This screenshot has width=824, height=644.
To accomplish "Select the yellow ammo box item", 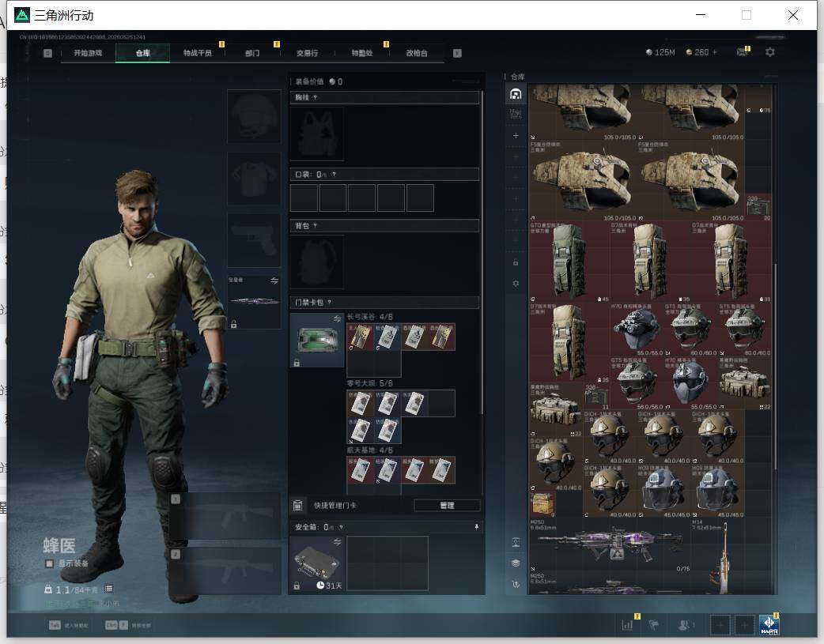I will 542,504.
